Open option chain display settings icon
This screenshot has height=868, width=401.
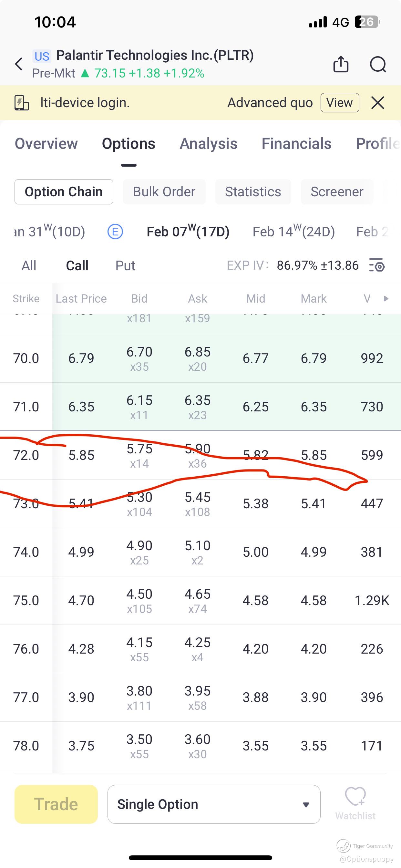point(377,265)
